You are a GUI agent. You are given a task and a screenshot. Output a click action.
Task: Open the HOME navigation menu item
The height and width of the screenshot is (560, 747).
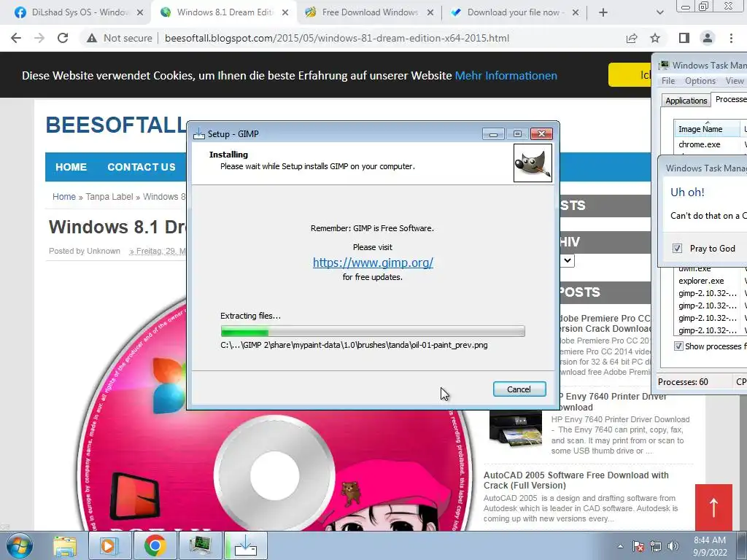click(71, 167)
